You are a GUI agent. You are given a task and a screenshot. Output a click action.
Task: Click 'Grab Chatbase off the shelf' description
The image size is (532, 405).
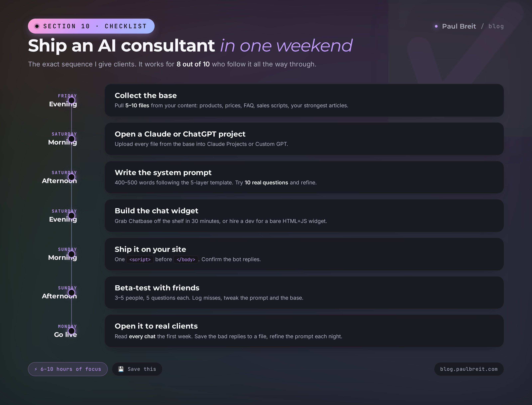[x=221, y=221]
